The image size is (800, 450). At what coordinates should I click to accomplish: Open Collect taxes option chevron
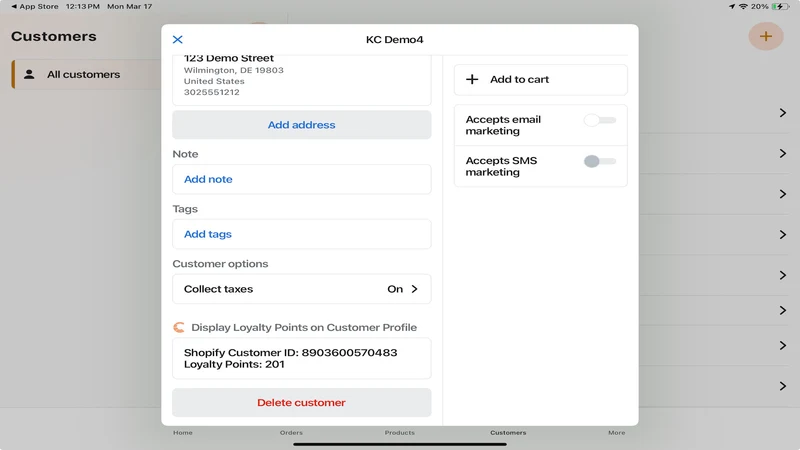tap(414, 289)
